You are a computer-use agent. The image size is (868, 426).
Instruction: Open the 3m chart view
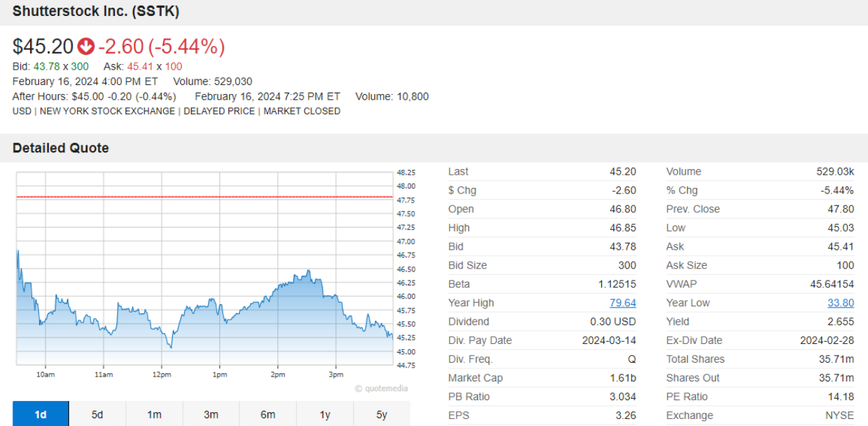tap(211, 414)
